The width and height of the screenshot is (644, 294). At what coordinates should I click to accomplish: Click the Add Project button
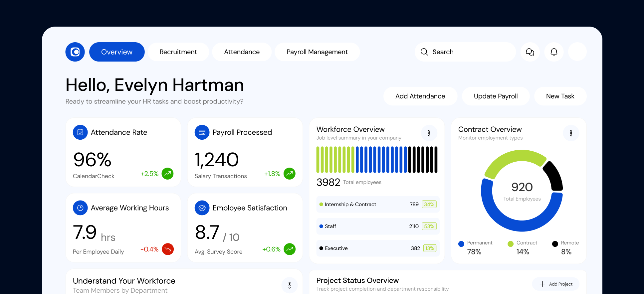(556, 284)
